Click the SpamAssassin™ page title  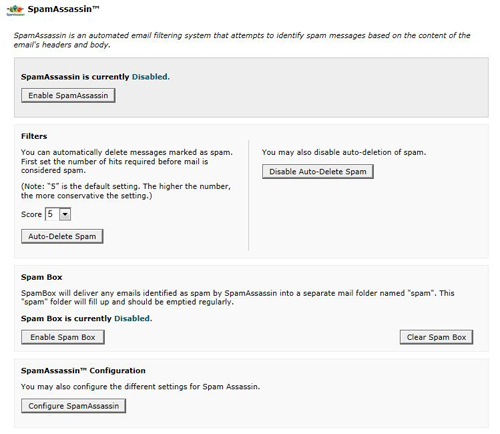pyautogui.click(x=63, y=9)
